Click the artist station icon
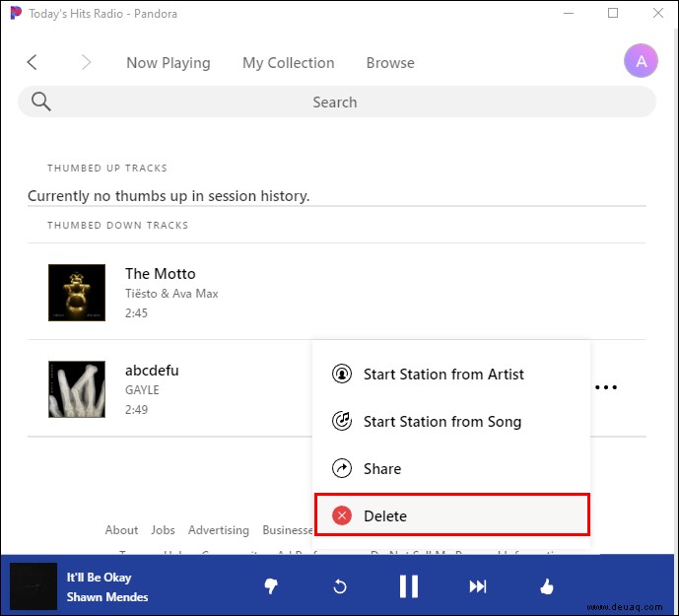This screenshot has width=679, height=616. tap(342, 374)
